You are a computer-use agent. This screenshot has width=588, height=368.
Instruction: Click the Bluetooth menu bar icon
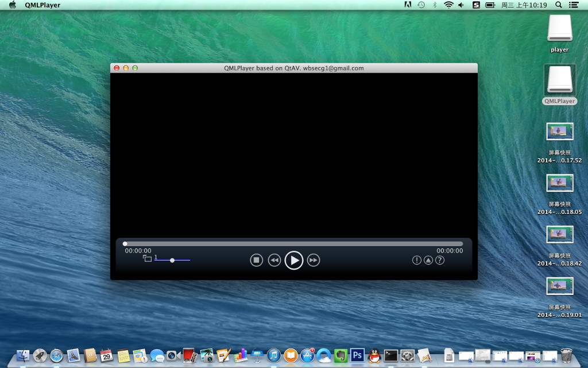(435, 5)
